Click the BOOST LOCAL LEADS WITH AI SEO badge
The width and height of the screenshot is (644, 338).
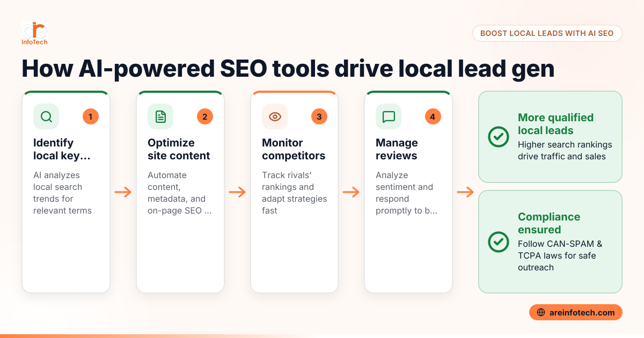pyautogui.click(x=547, y=33)
